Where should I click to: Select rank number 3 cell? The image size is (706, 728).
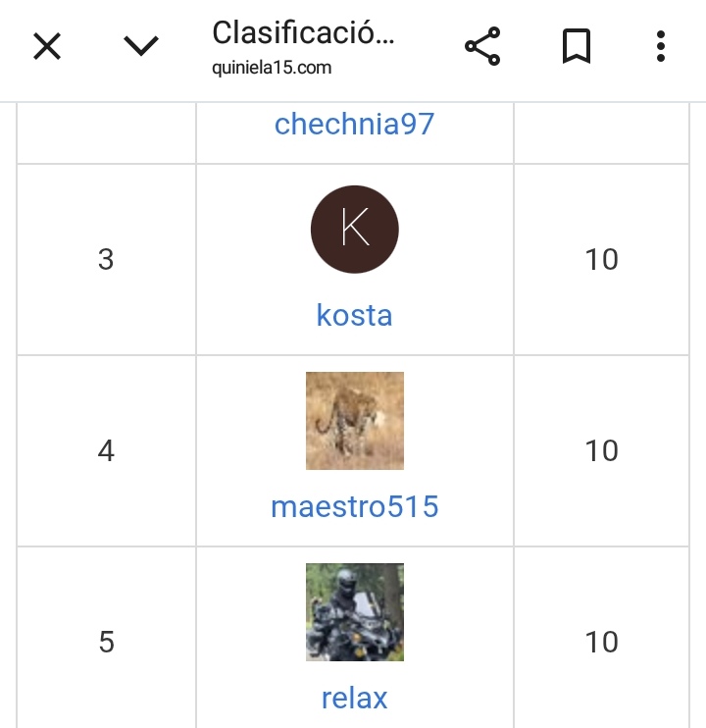(x=106, y=259)
